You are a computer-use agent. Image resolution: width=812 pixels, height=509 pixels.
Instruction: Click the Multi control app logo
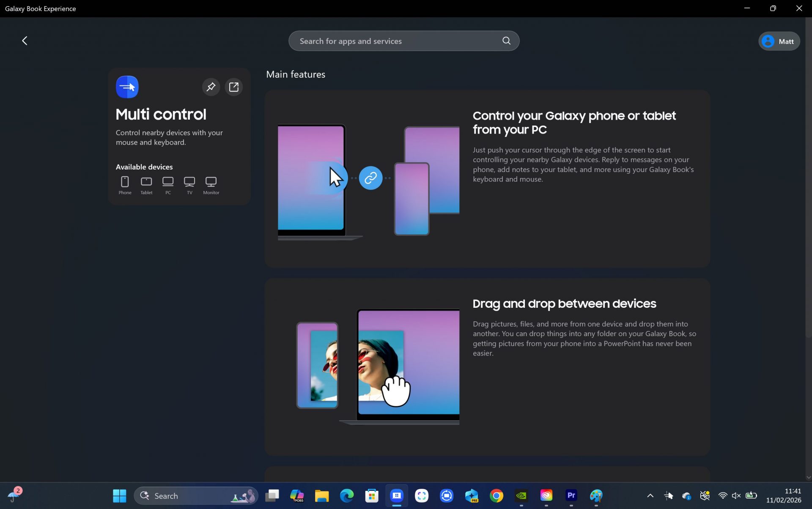click(127, 87)
